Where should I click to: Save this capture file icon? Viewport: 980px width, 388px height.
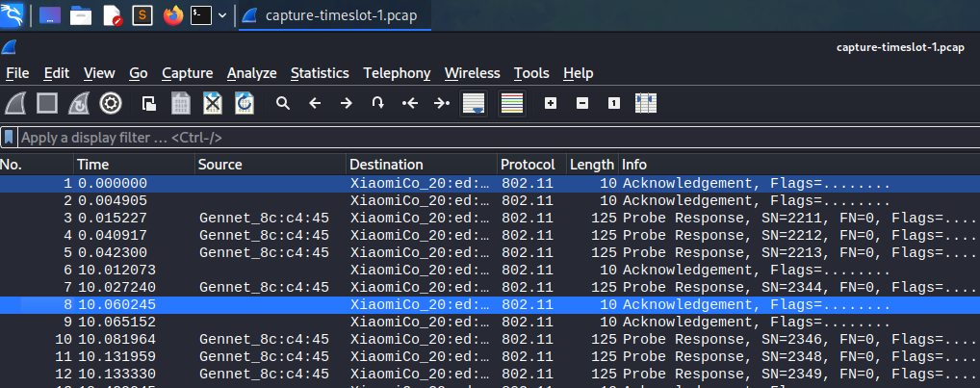181,103
